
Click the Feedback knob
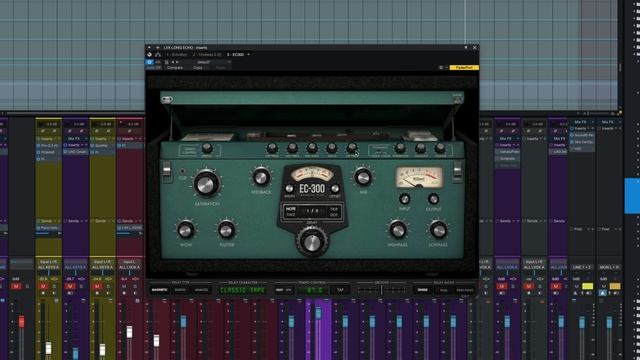[x=260, y=177]
